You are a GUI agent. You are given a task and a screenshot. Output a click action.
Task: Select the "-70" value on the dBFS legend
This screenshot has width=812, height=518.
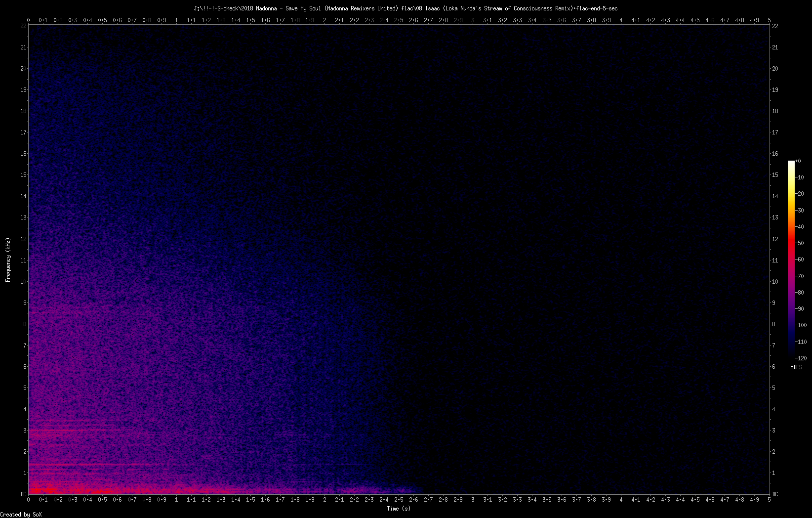800,276
